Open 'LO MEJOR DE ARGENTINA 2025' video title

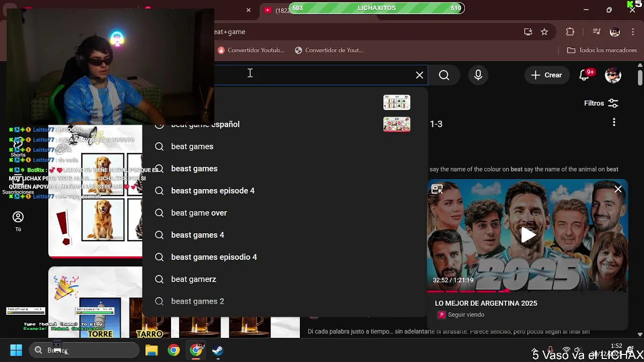point(486,303)
